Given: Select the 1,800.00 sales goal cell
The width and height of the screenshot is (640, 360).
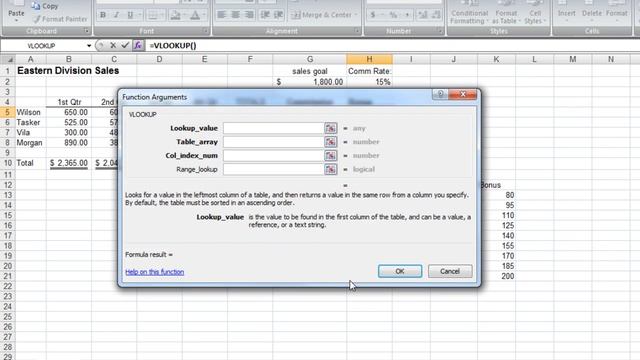Looking at the screenshot, I should click(x=310, y=82).
